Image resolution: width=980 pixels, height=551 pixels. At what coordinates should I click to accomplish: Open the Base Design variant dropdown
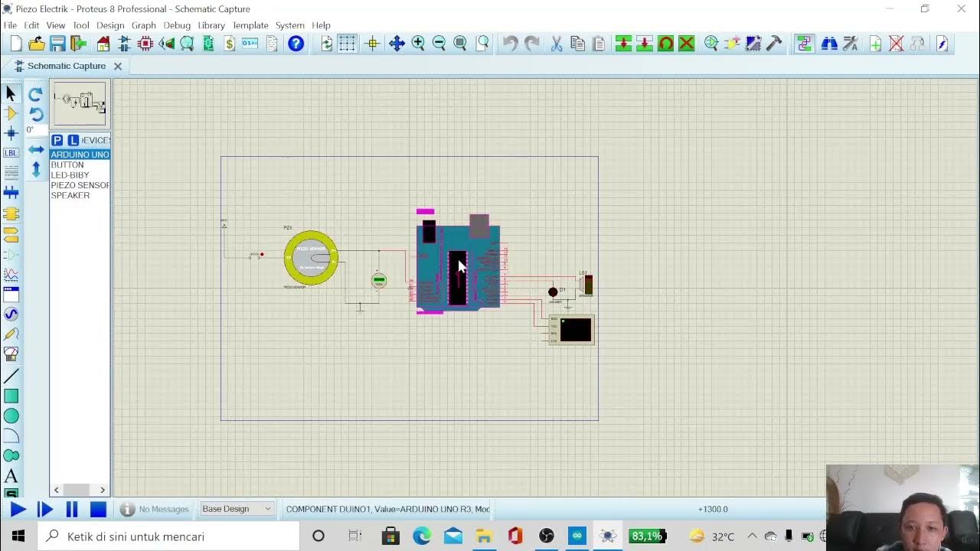pos(237,509)
